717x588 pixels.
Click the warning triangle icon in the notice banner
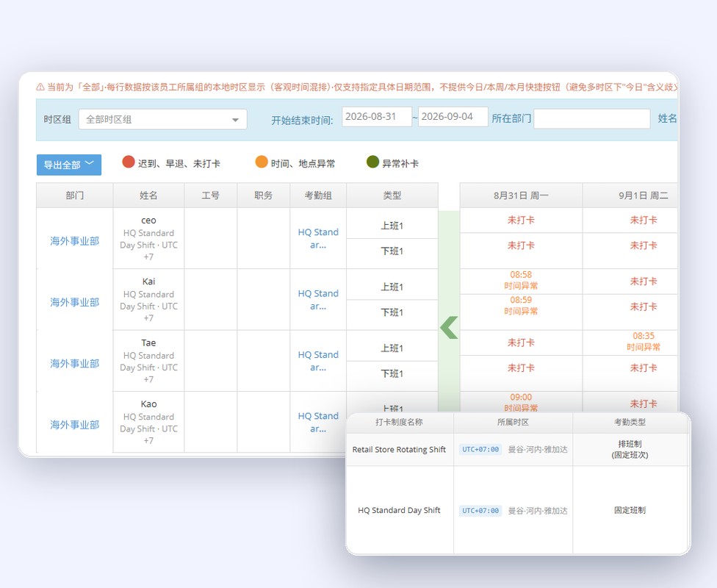(40, 87)
